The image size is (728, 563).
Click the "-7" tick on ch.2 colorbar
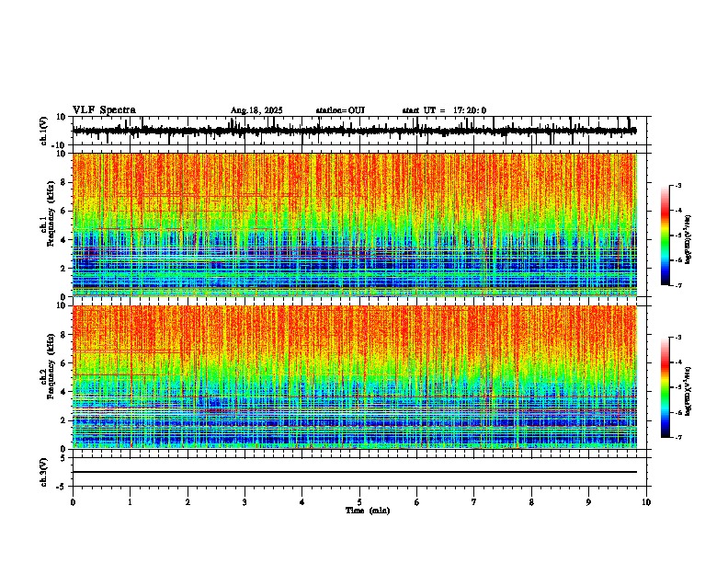(x=678, y=437)
